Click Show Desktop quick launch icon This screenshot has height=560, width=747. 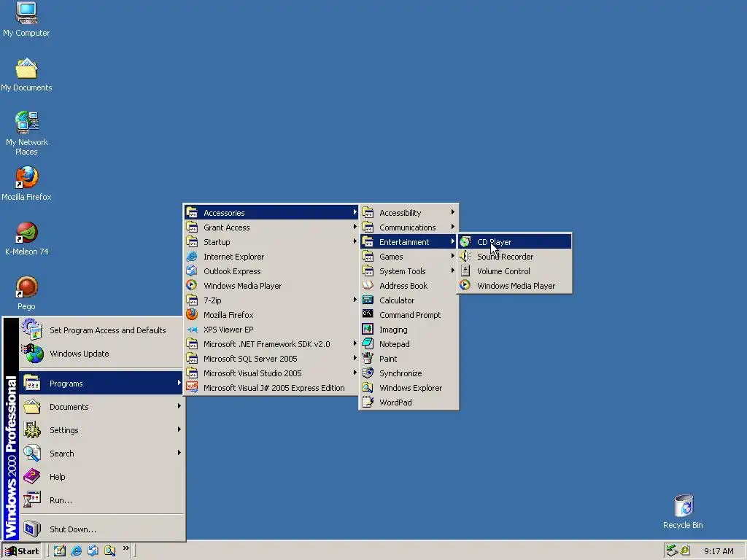[x=60, y=551]
